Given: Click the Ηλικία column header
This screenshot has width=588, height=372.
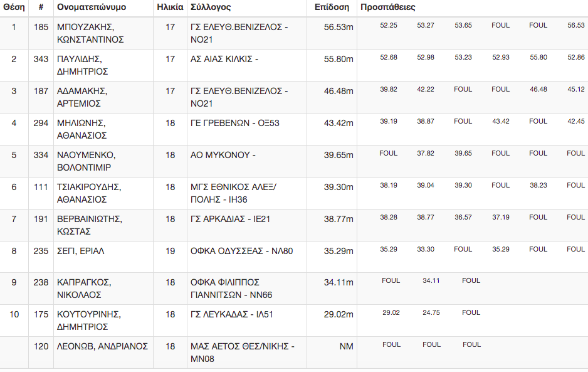Looking at the screenshot, I should [170, 7].
